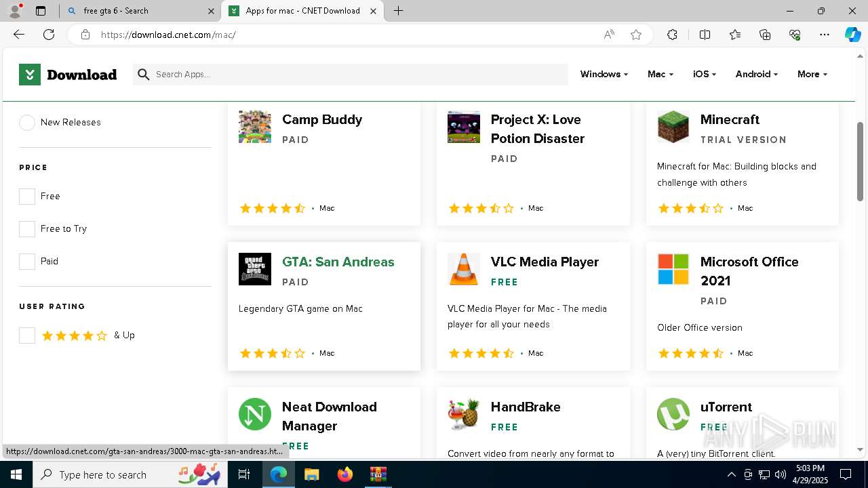Open the Project X Love Potion icon

(464, 127)
